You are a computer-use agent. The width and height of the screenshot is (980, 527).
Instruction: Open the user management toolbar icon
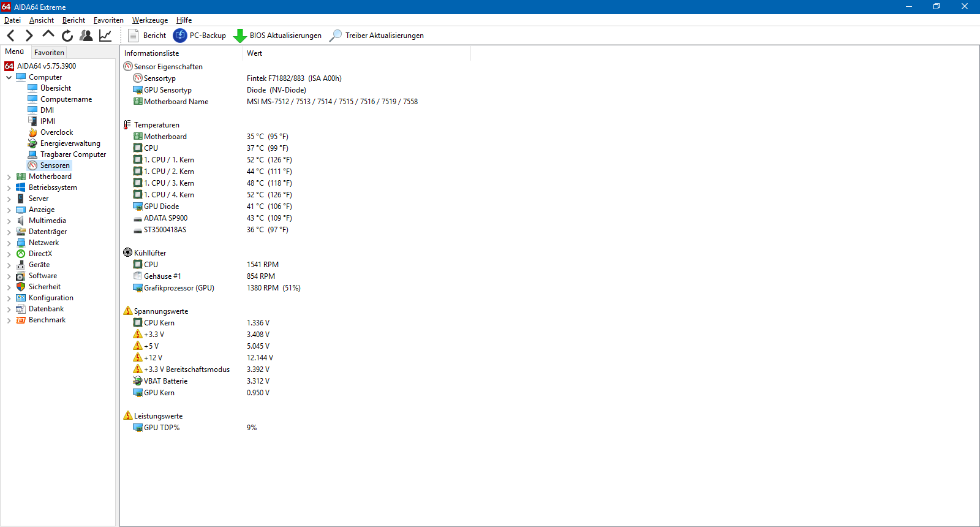coord(86,36)
